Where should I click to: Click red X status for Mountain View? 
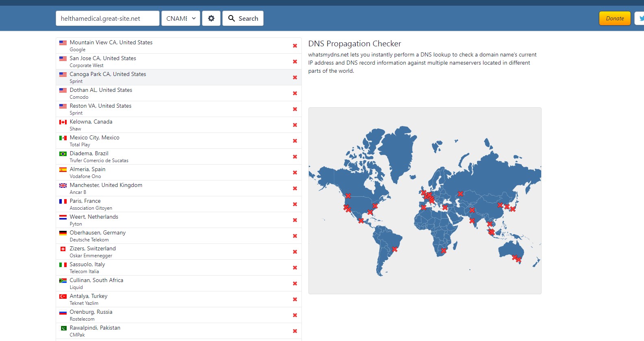[x=295, y=46]
